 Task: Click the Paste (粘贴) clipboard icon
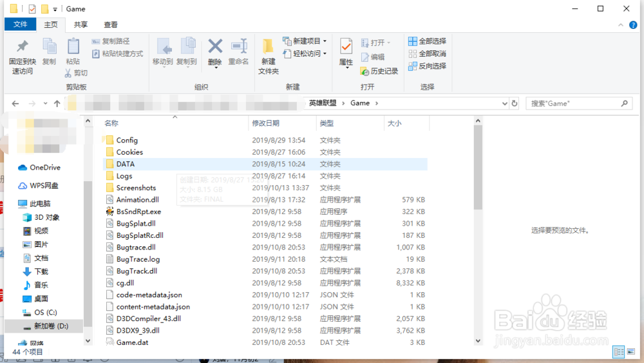click(x=73, y=47)
